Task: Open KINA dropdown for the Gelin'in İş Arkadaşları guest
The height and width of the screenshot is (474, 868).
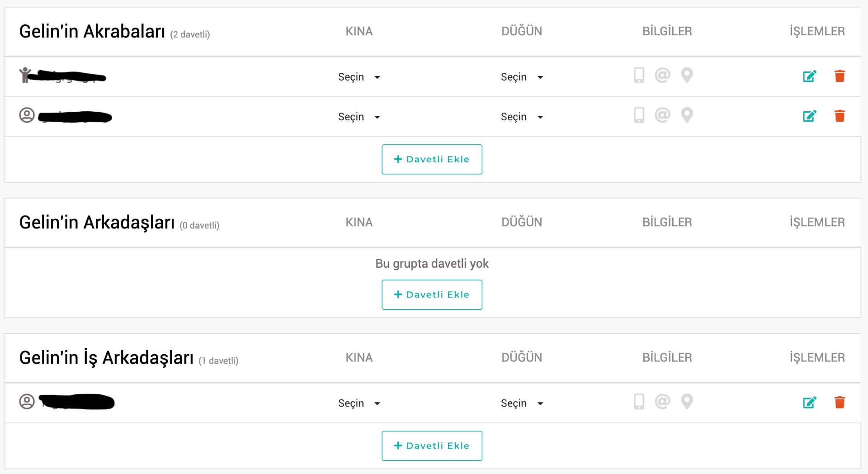Action: pyautogui.click(x=359, y=403)
